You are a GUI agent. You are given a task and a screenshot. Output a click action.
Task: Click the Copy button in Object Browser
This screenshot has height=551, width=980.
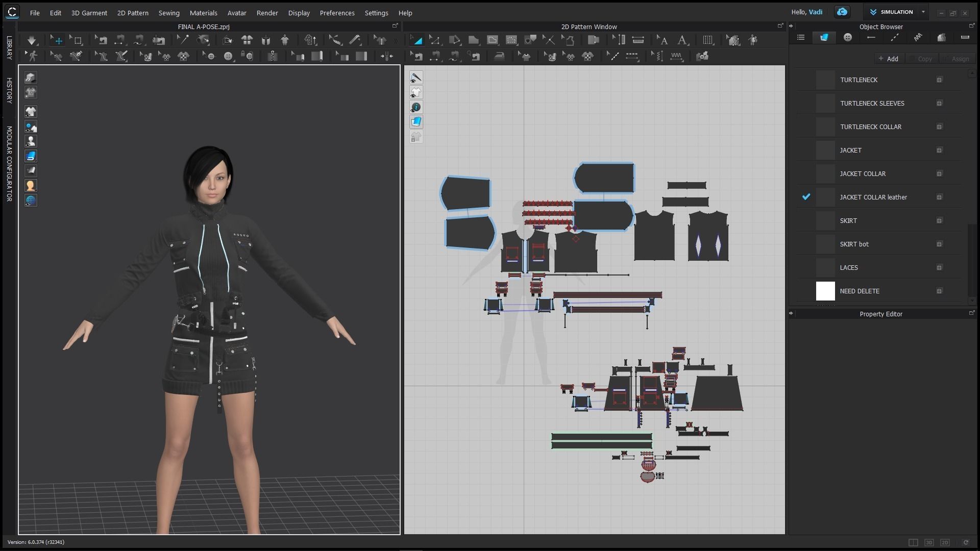921,59
